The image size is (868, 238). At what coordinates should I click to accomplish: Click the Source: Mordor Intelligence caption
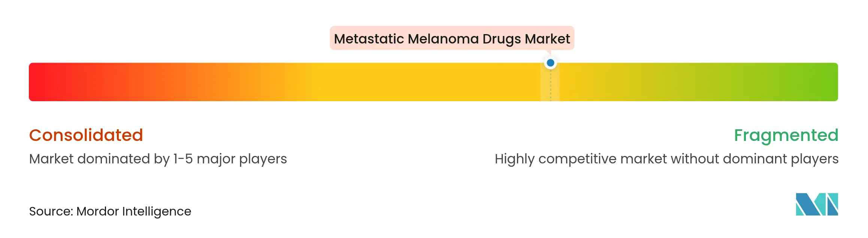[110, 211]
